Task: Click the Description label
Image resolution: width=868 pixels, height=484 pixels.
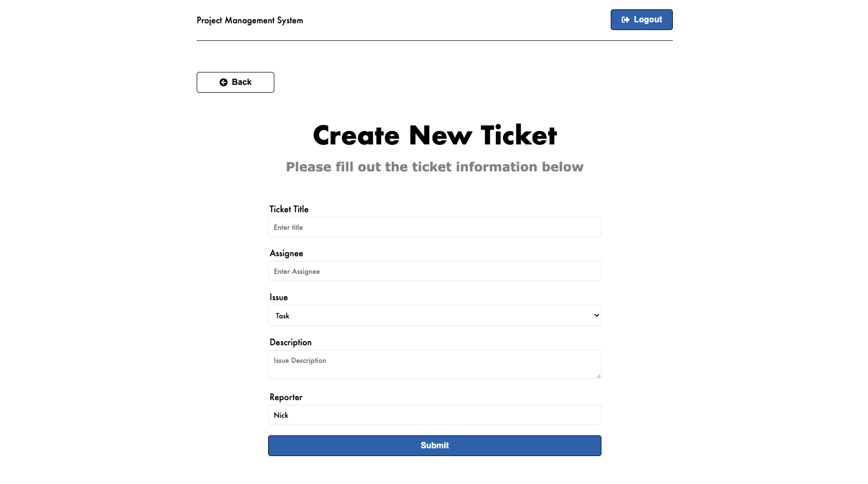Action: [290, 342]
